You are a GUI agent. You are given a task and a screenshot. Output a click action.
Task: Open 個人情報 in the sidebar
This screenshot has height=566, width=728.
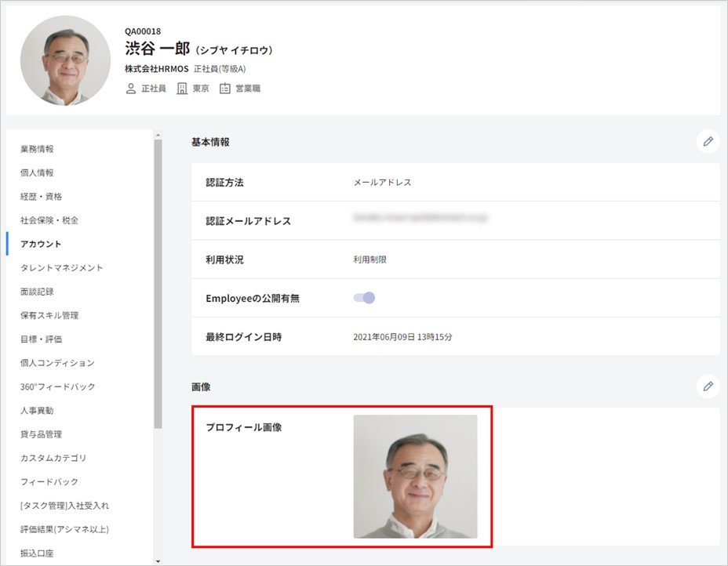(x=37, y=172)
